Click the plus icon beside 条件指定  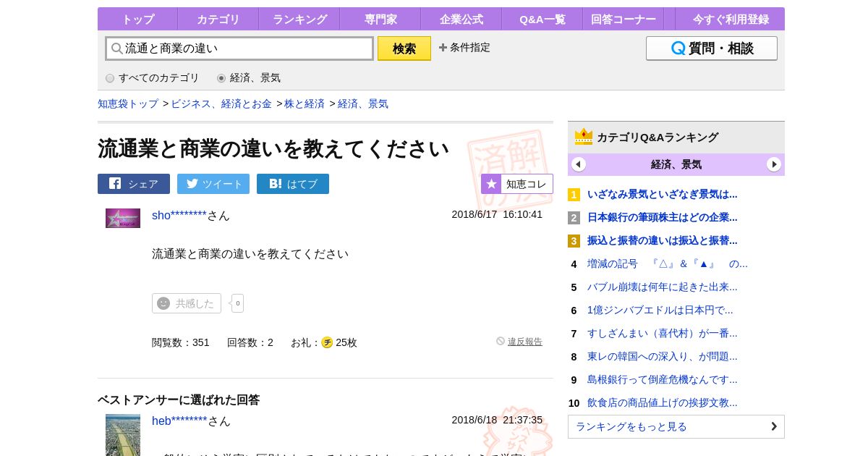[443, 48]
